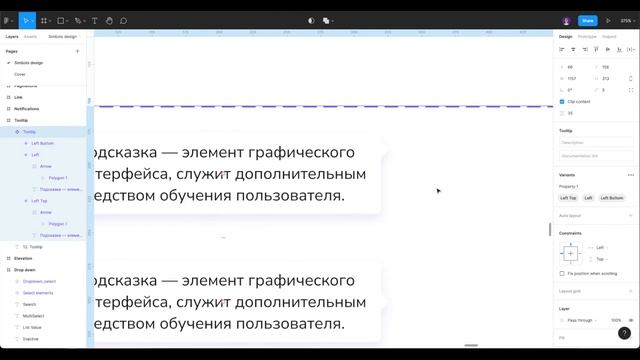The height and width of the screenshot is (360, 640).
Task: Select the Frame tool
Action: 44,21
